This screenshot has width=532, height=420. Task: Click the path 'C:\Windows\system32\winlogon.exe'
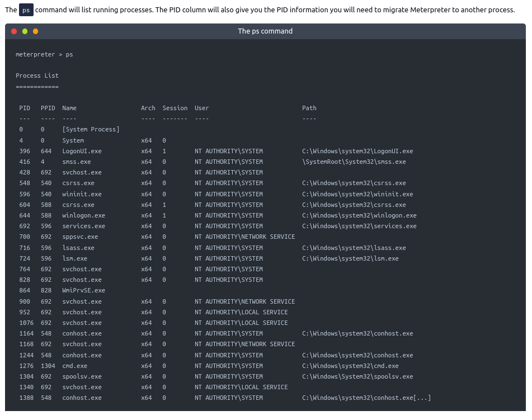(360, 215)
